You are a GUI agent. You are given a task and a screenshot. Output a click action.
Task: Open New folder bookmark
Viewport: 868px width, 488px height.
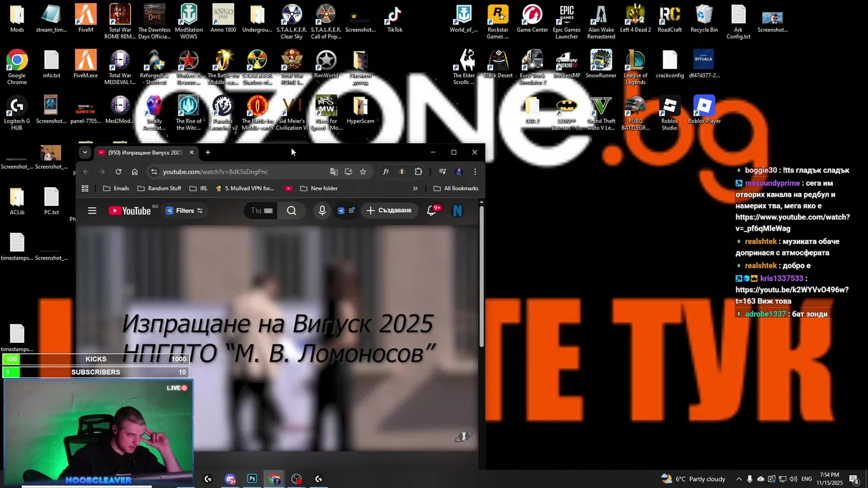[319, 188]
